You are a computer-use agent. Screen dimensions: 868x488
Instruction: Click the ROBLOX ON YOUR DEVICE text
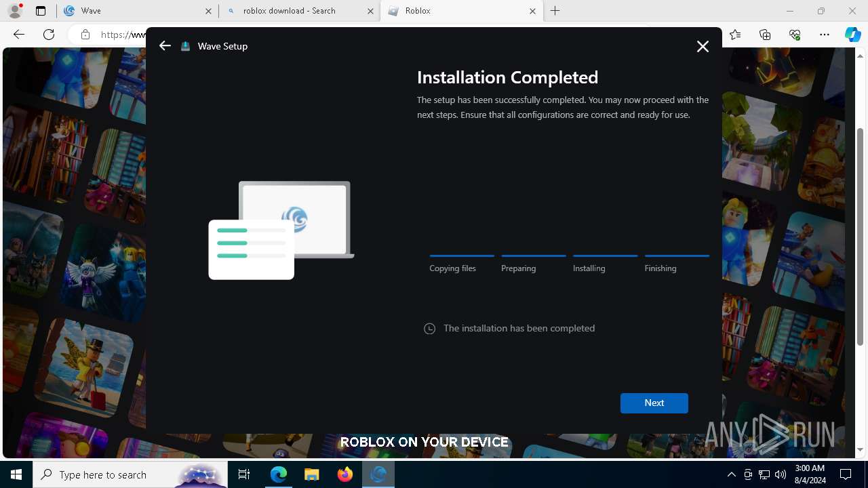(425, 442)
